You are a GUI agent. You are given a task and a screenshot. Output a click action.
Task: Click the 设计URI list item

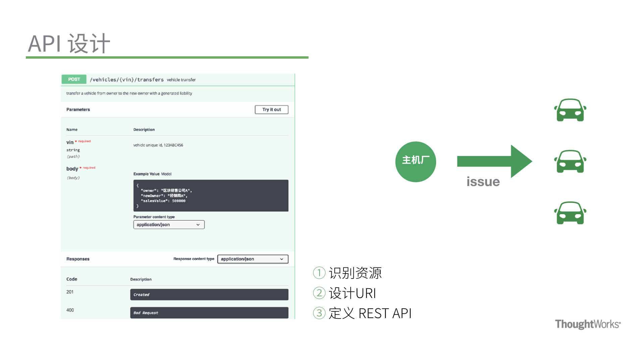[x=344, y=293]
